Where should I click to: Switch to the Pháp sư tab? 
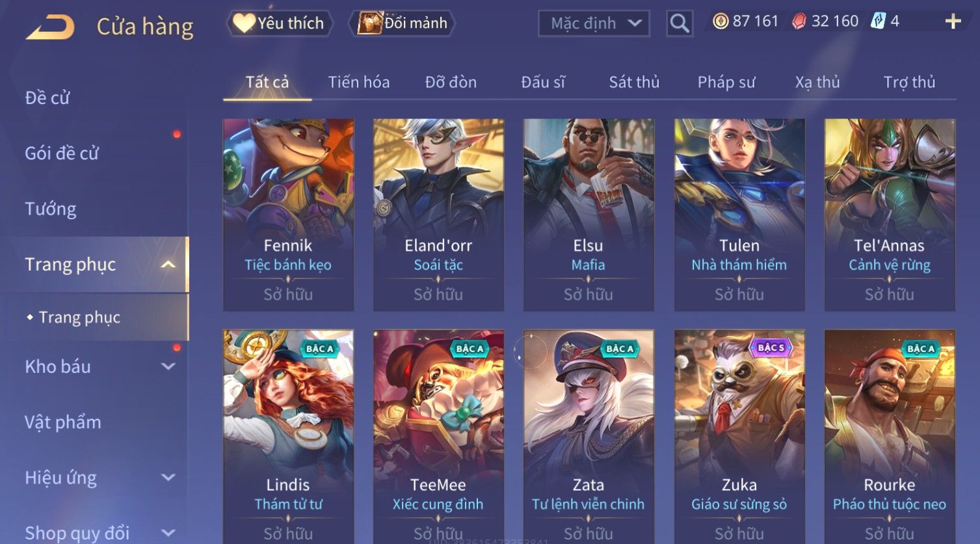click(x=726, y=82)
